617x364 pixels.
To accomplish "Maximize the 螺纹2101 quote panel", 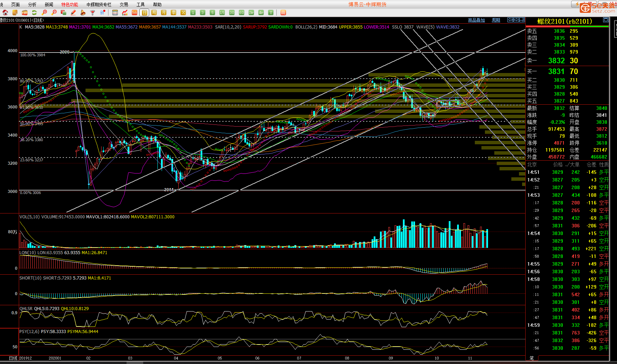I will (x=606, y=20).
